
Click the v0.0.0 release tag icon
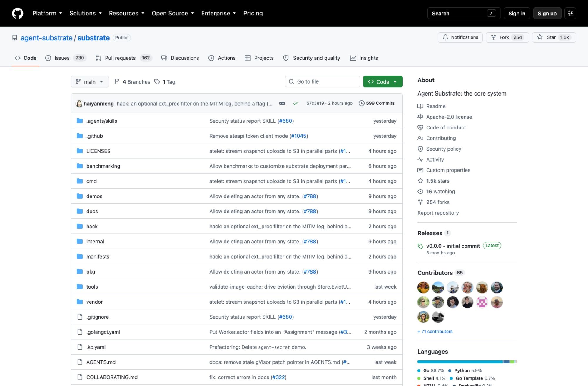(x=420, y=246)
